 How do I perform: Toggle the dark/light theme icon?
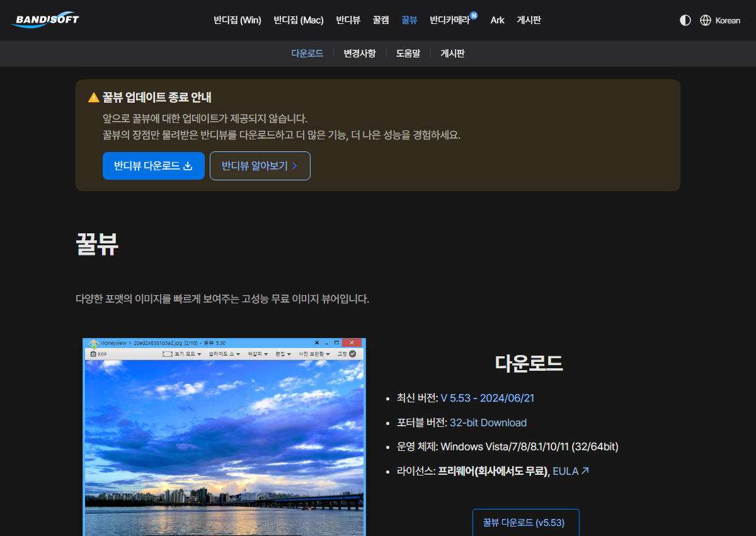[685, 20]
